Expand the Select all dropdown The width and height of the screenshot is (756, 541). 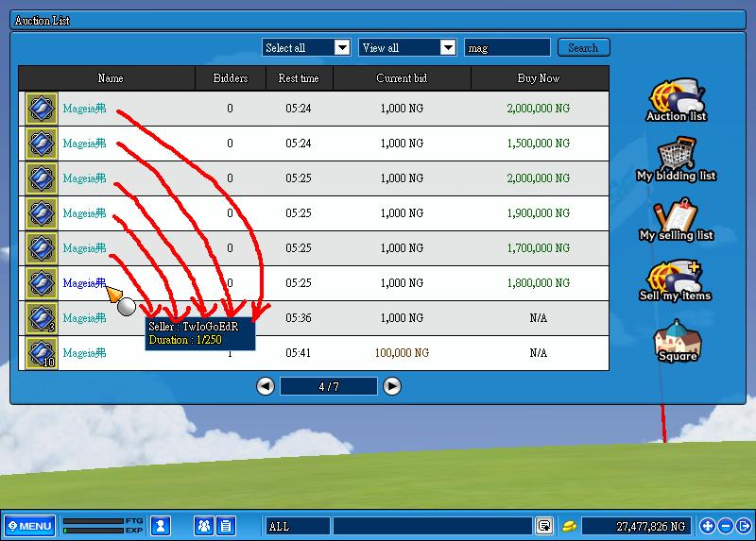tap(342, 47)
